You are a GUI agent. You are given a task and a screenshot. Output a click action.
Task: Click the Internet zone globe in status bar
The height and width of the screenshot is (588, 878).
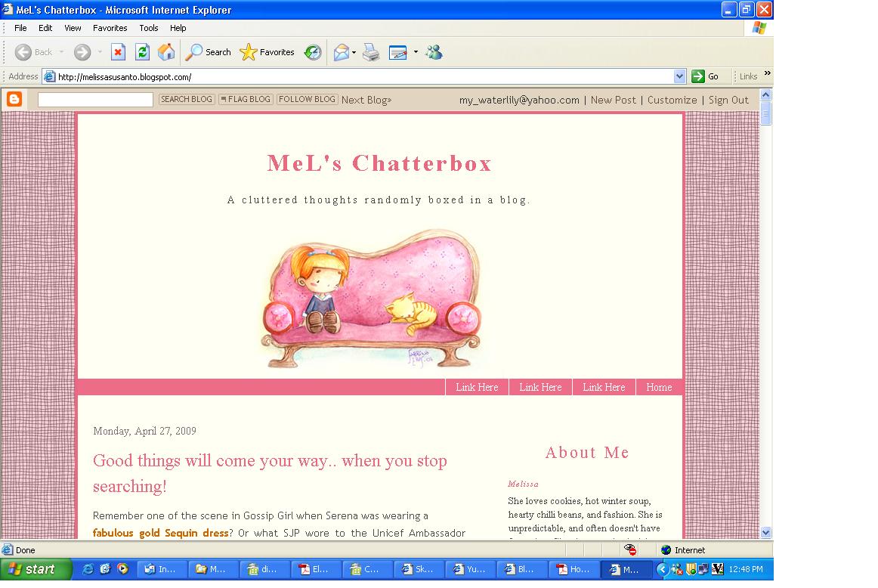pos(666,550)
